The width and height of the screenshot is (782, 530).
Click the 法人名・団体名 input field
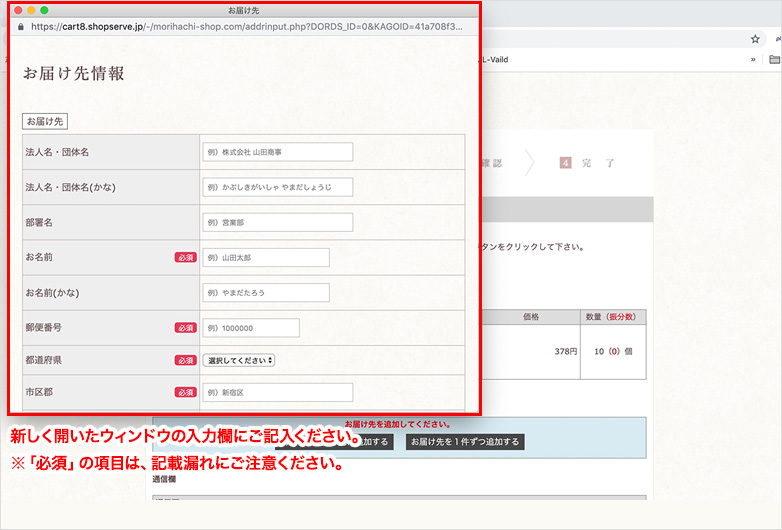pyautogui.click(x=278, y=152)
